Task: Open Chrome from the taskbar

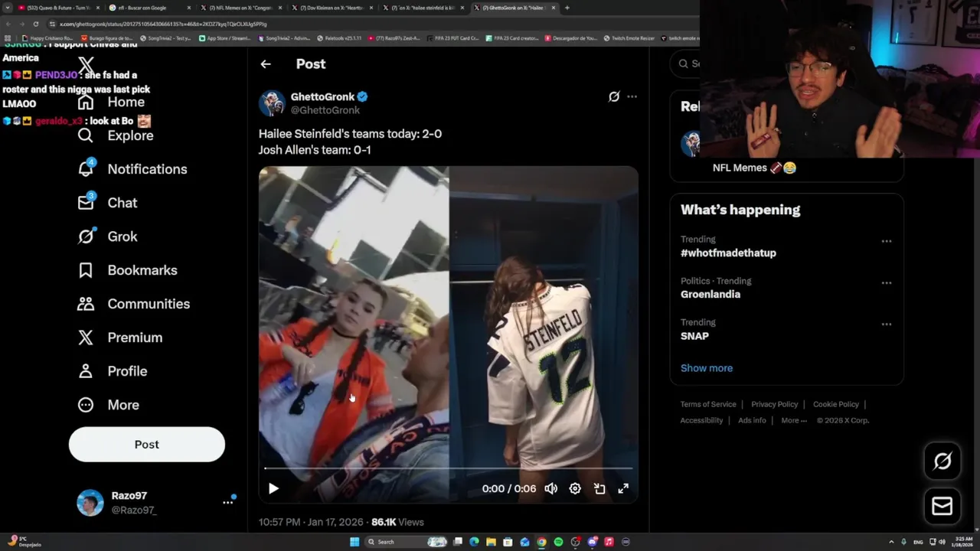Action: [541, 542]
